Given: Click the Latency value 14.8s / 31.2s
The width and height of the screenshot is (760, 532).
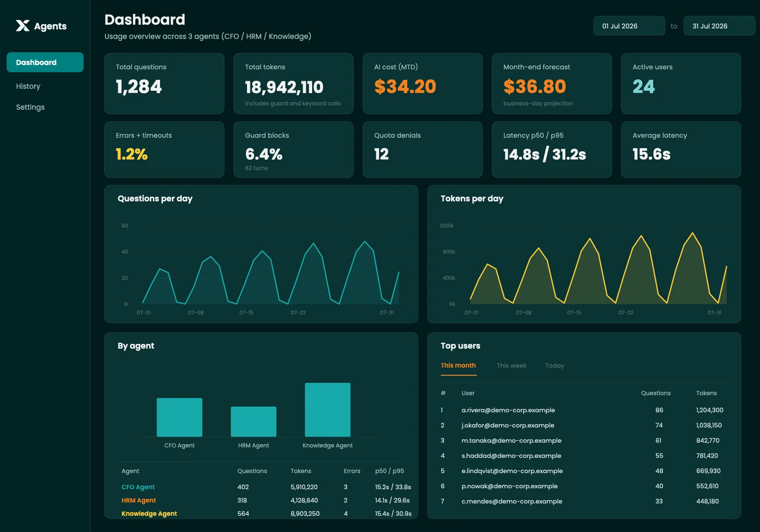Looking at the screenshot, I should [545, 154].
